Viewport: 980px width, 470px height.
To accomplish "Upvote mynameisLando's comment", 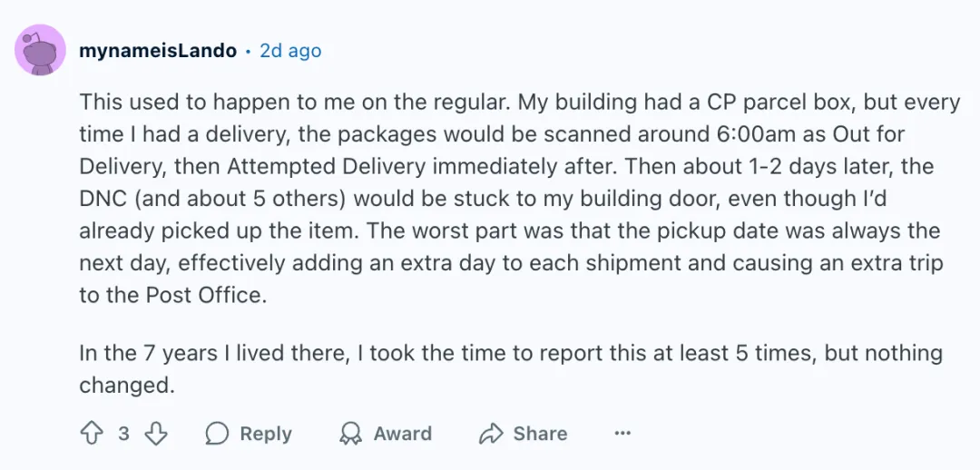I will 92,434.
